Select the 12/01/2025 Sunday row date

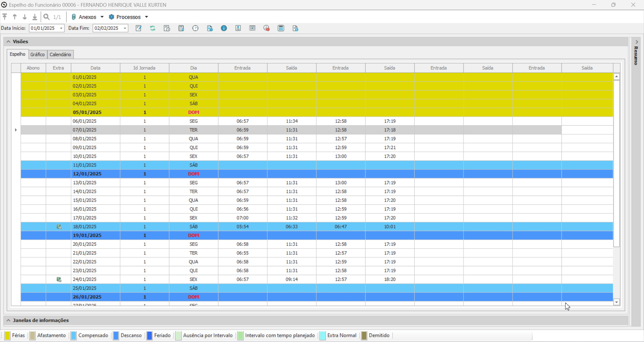[x=96, y=174]
